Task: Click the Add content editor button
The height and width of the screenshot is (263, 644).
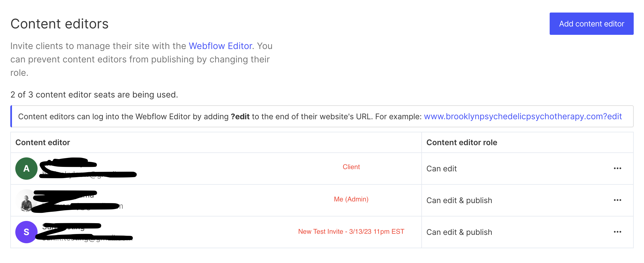Action: click(591, 24)
